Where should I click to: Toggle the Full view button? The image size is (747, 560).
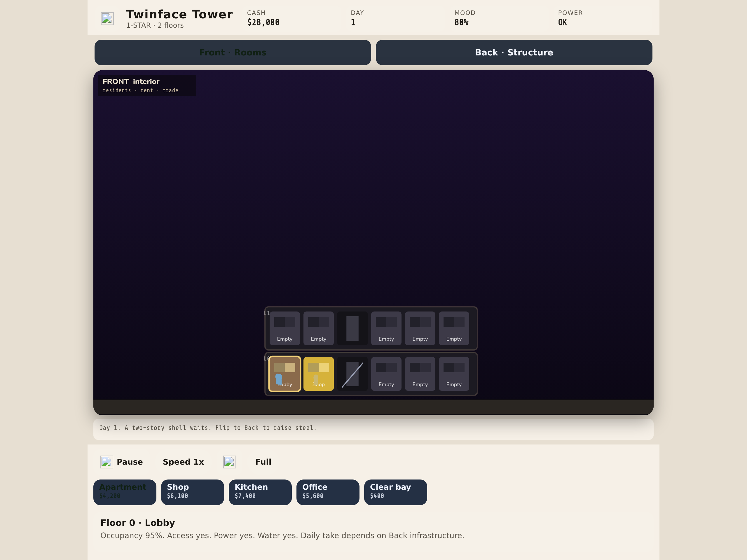click(x=263, y=462)
